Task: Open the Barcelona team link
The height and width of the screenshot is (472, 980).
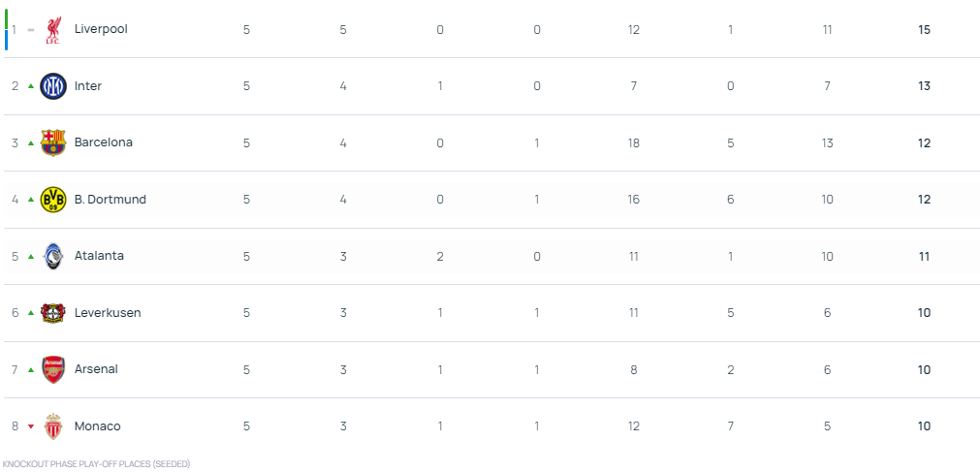Action: coord(103,142)
